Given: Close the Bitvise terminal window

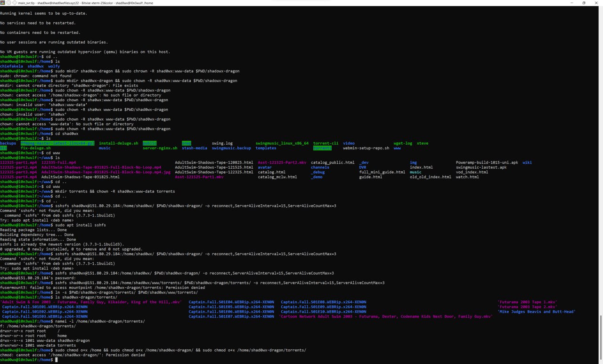Looking at the screenshot, I should coord(596,3).
